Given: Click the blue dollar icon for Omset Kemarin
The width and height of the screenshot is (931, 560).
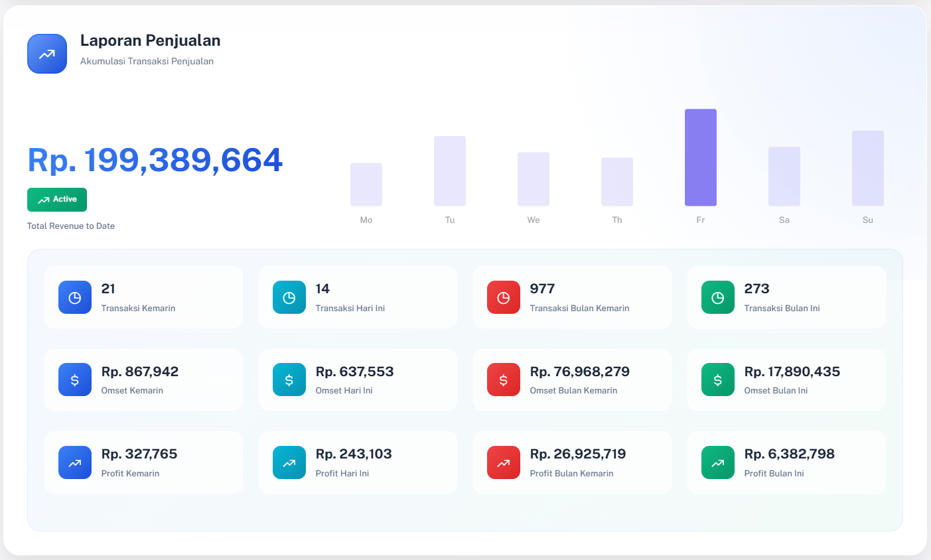Looking at the screenshot, I should (x=75, y=380).
